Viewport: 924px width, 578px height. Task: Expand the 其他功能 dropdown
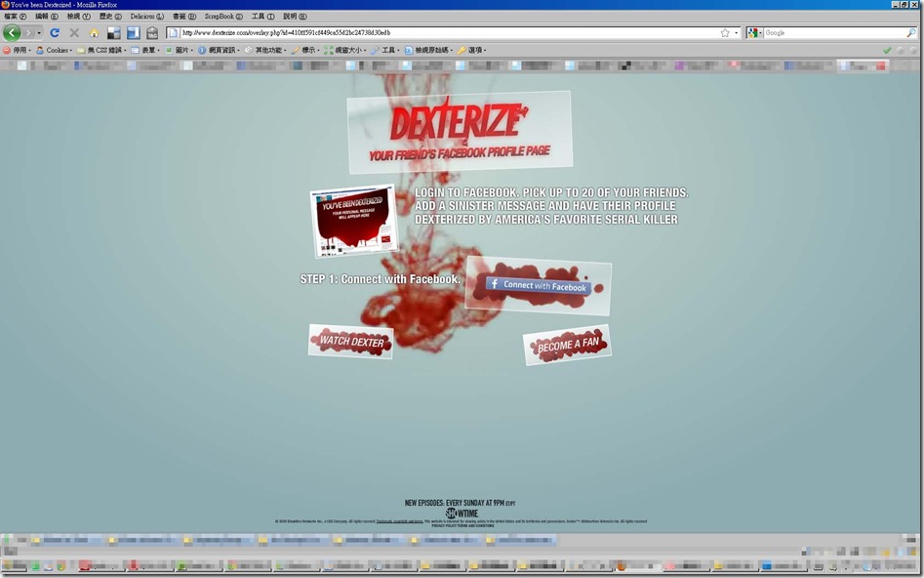pos(265,50)
